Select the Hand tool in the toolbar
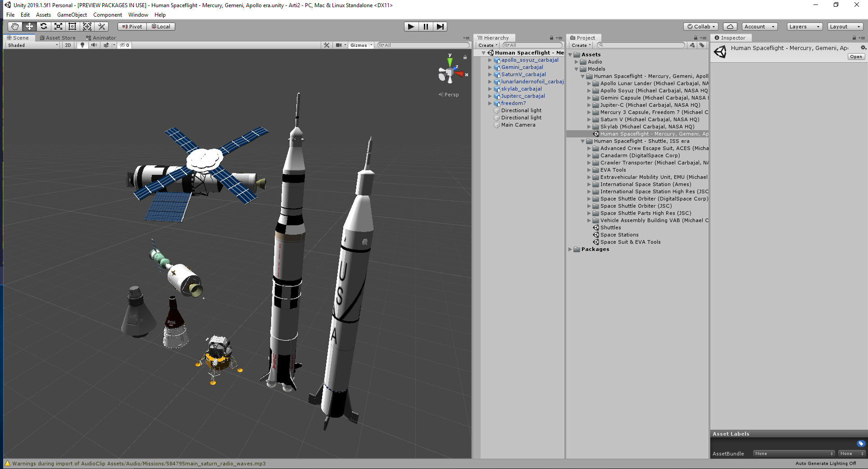The height and width of the screenshot is (469, 868). (x=14, y=26)
